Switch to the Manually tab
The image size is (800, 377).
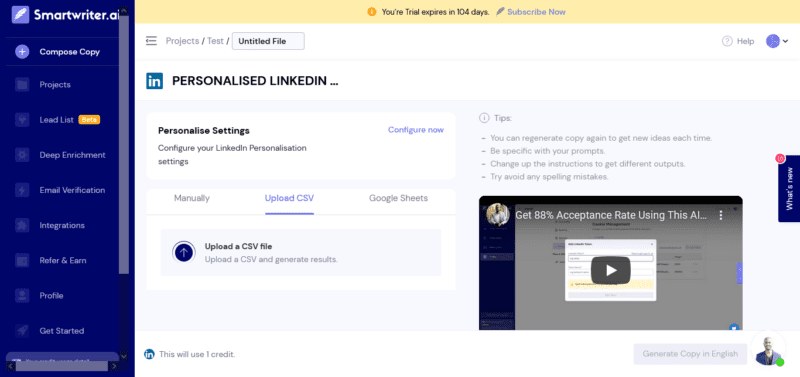click(x=192, y=198)
